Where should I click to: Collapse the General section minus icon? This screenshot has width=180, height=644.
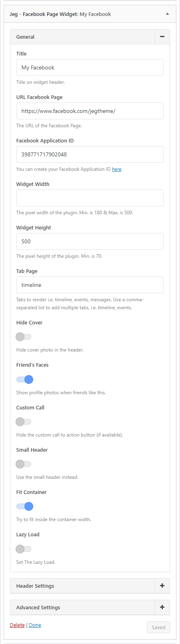coord(162,37)
